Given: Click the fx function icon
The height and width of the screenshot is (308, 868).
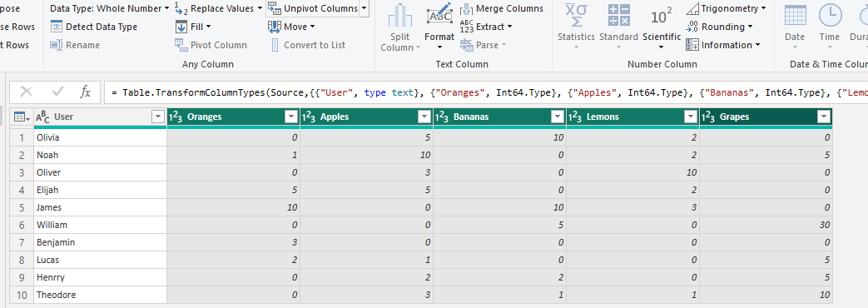Looking at the screenshot, I should [x=85, y=92].
